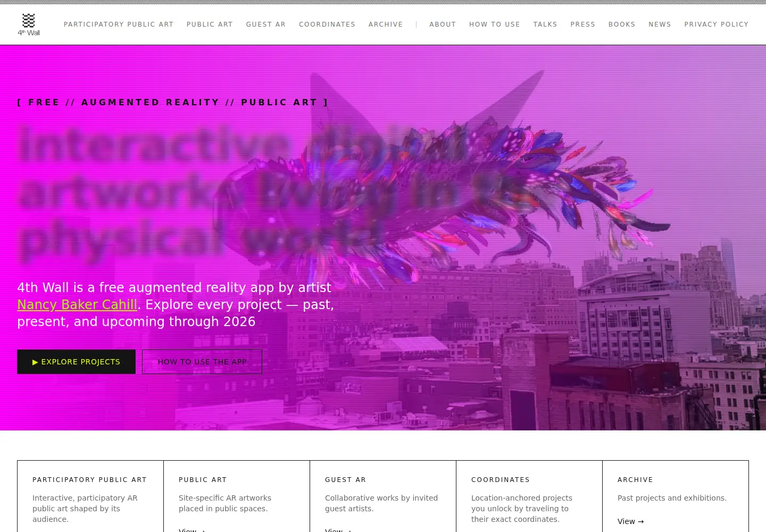Open Participatory Public Art nav item
766x532 pixels.
click(x=119, y=24)
